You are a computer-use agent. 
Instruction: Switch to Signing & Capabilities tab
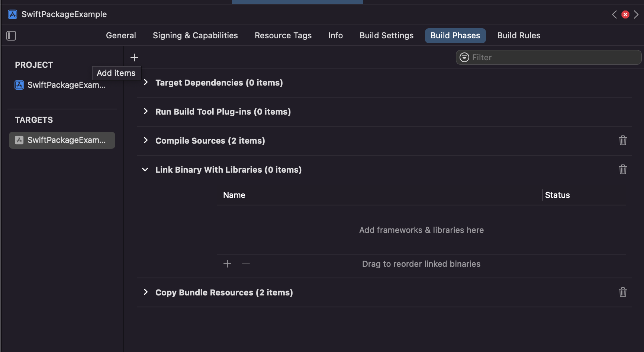pyautogui.click(x=195, y=35)
